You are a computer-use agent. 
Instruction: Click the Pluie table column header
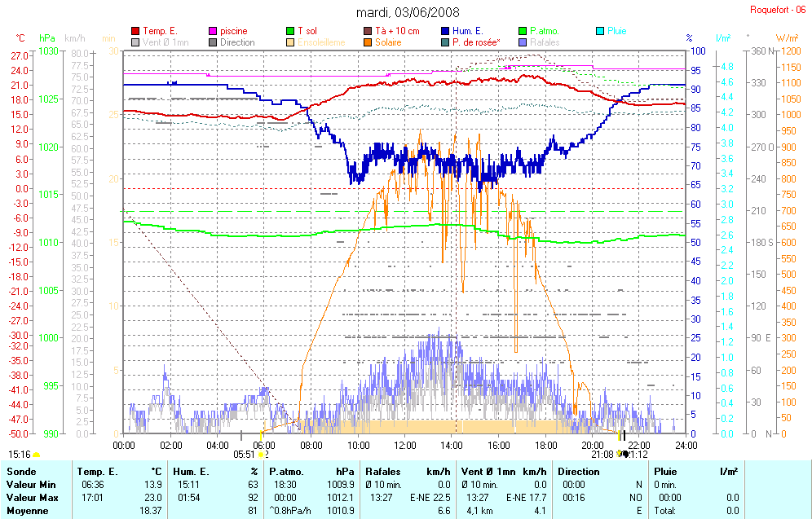[665, 472]
